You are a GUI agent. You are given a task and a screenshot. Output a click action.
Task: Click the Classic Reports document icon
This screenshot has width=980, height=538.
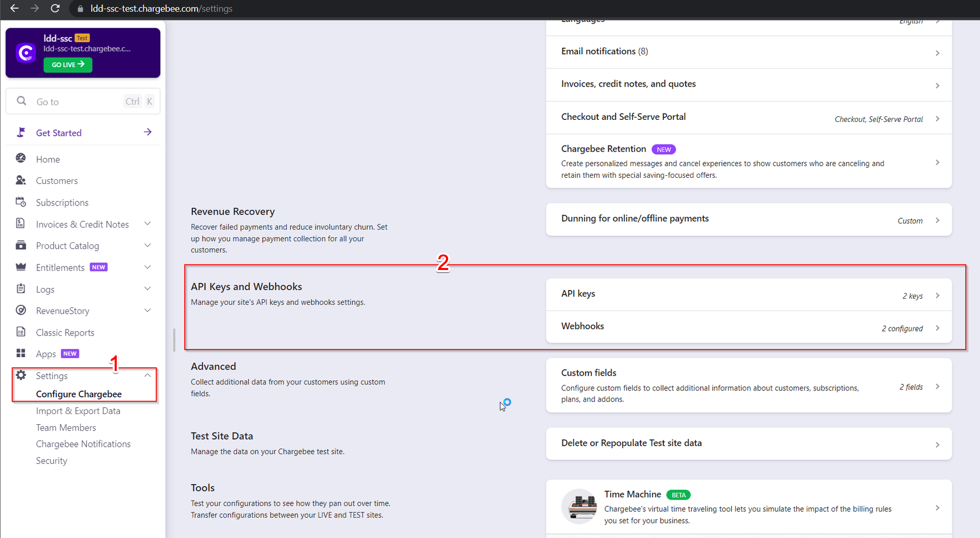pyautogui.click(x=21, y=332)
